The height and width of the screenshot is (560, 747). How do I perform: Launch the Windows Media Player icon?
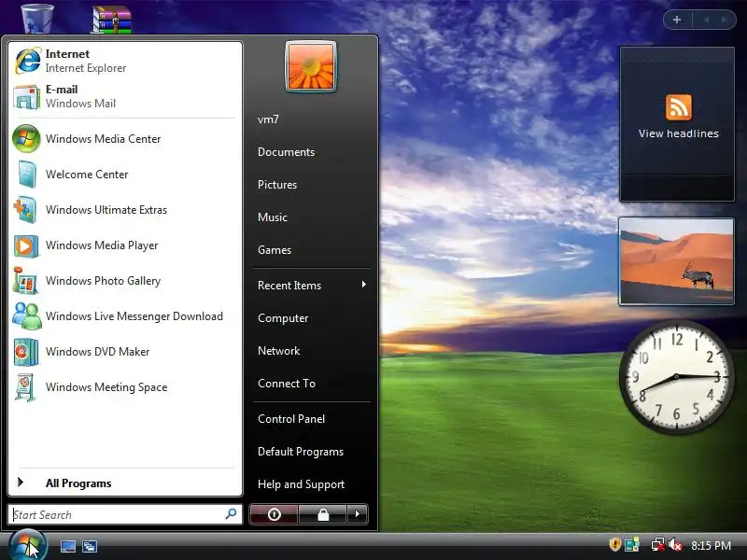point(26,245)
